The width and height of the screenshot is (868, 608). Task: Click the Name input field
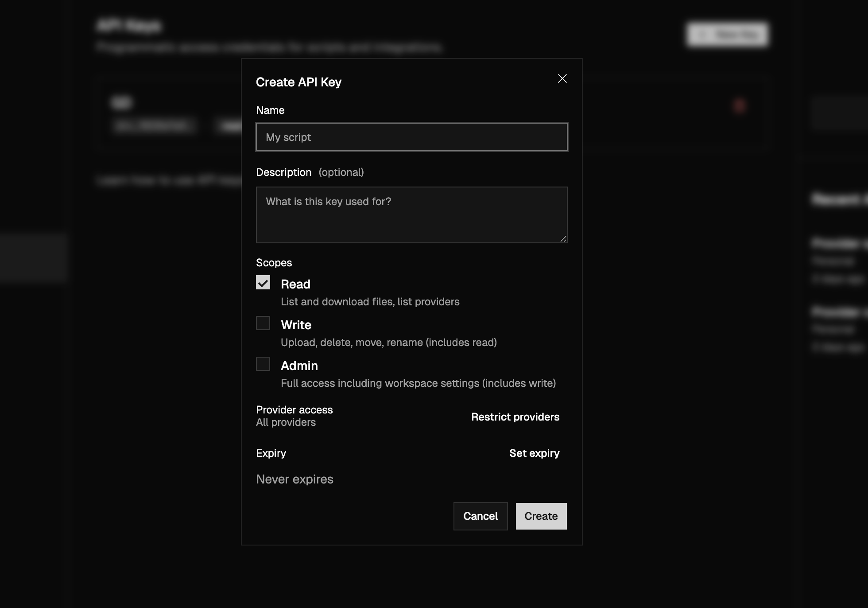tap(411, 137)
